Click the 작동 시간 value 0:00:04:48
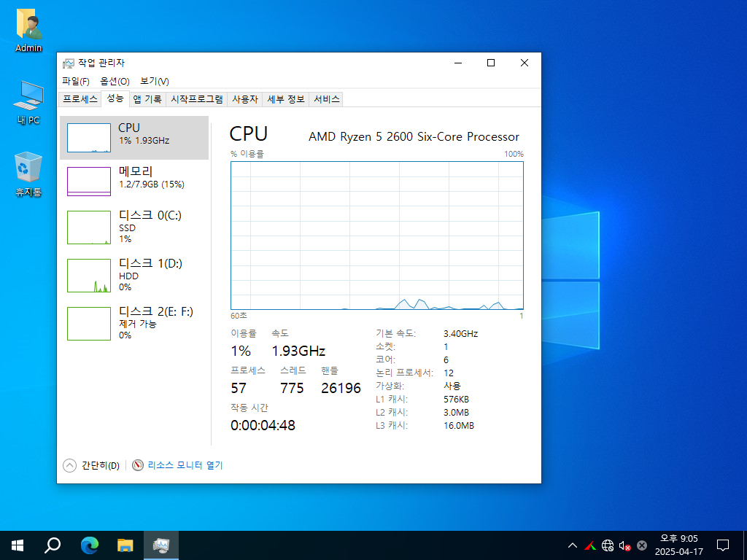Screen dimensions: 747x560 click(263, 425)
